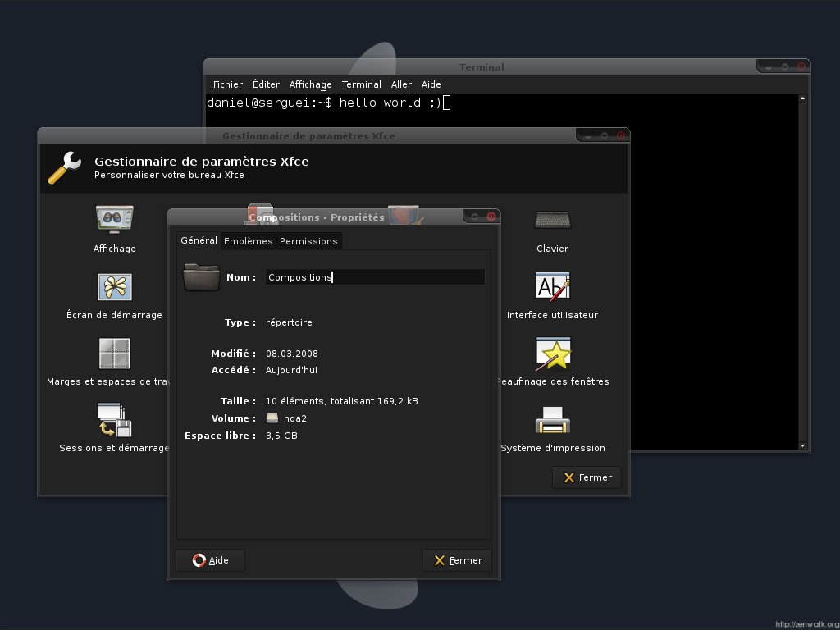Close the Compositions properties window

[491, 217]
